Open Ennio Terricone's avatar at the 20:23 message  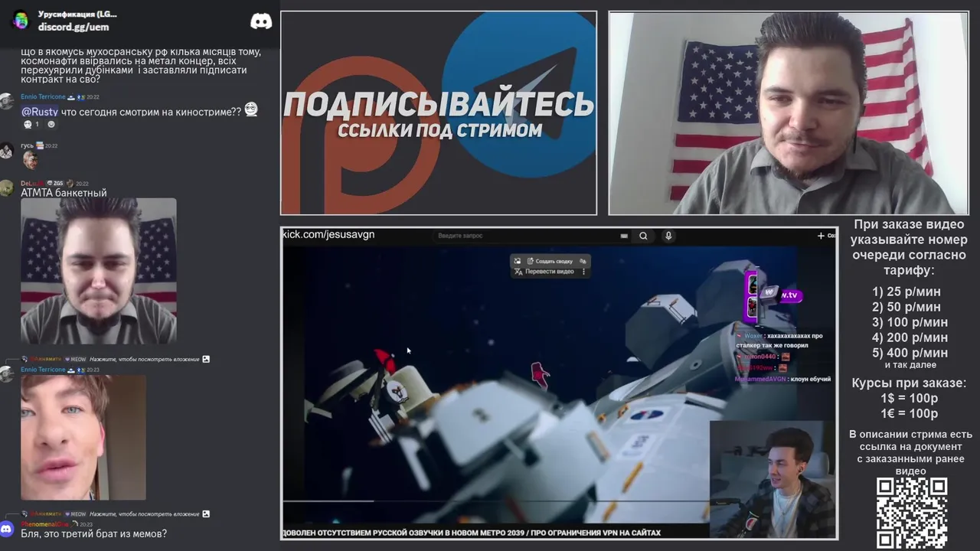tap(6, 374)
